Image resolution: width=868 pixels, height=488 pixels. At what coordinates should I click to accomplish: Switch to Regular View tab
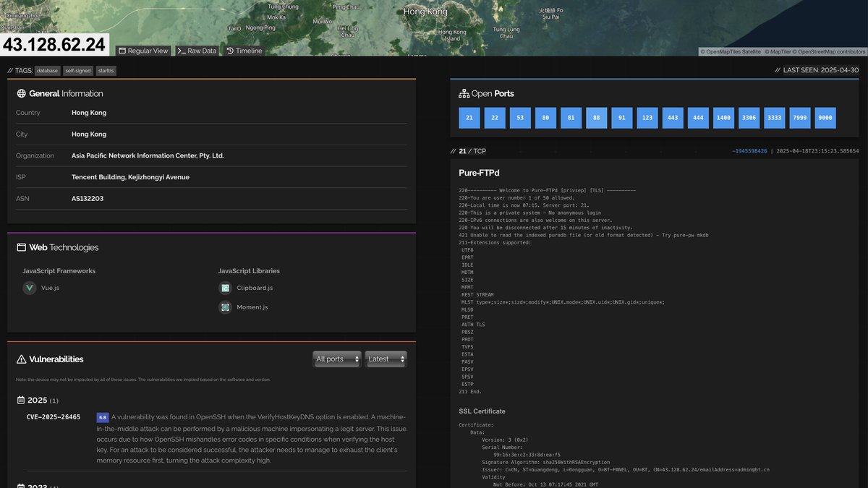(x=143, y=51)
